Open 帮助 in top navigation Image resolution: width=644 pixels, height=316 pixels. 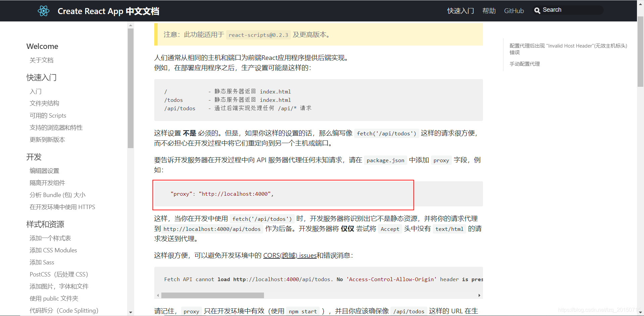point(489,11)
